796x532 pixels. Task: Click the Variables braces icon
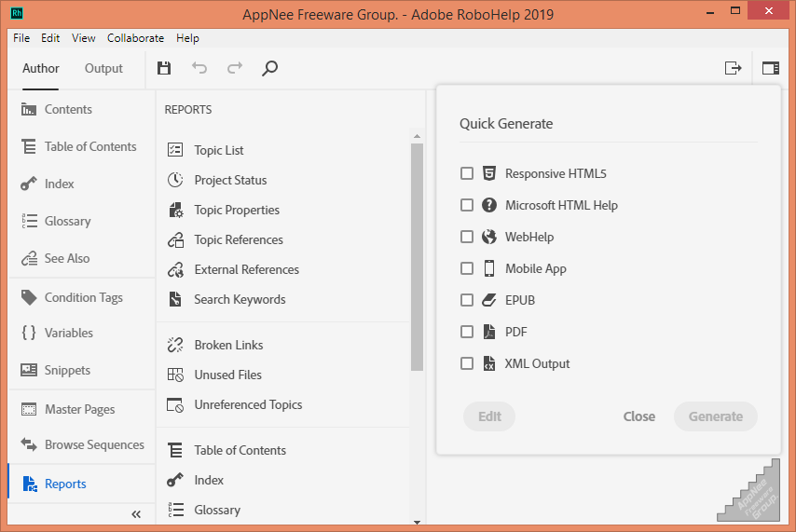pyautogui.click(x=29, y=333)
